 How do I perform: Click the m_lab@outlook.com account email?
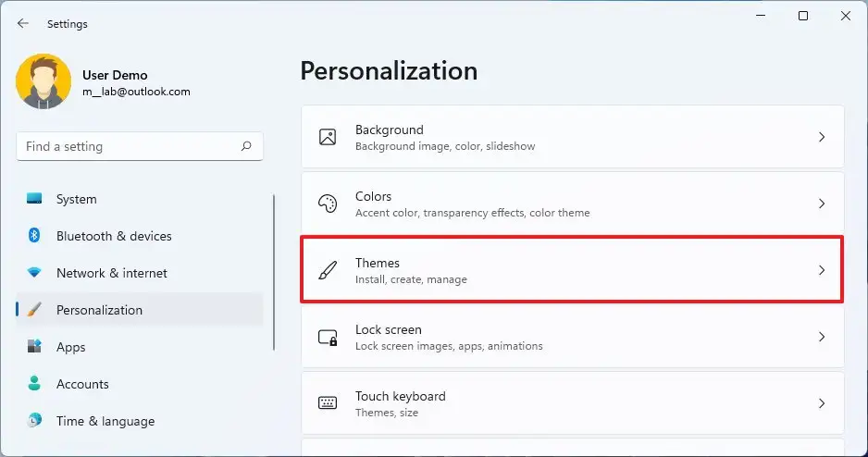[x=136, y=92]
